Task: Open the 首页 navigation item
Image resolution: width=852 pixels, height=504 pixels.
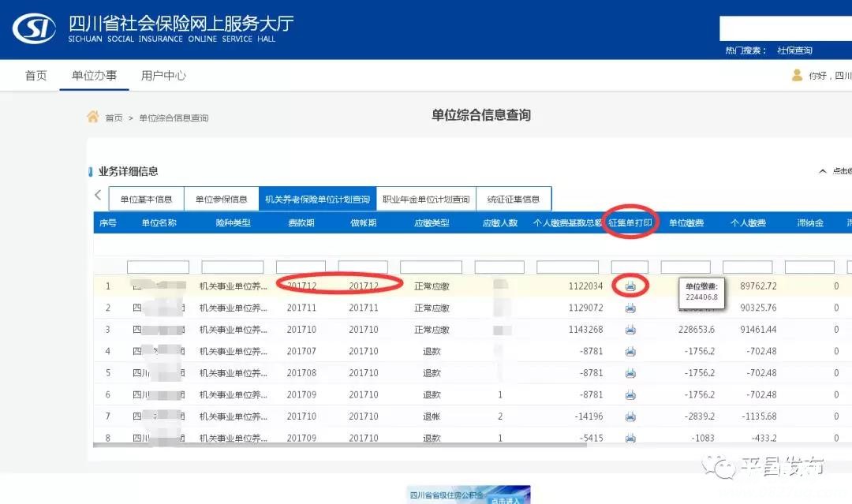Action: click(35, 76)
